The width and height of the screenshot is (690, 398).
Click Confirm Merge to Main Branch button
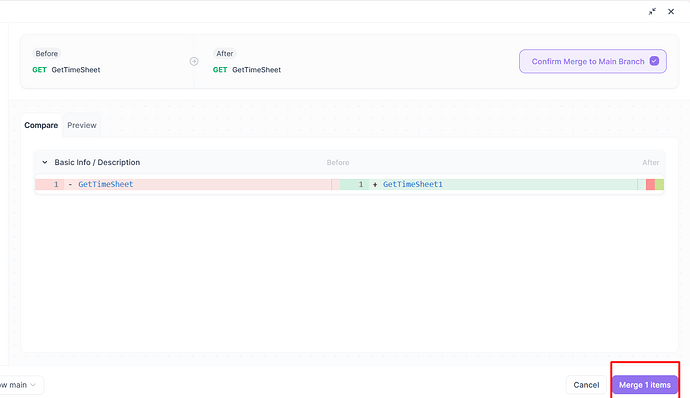coord(593,61)
